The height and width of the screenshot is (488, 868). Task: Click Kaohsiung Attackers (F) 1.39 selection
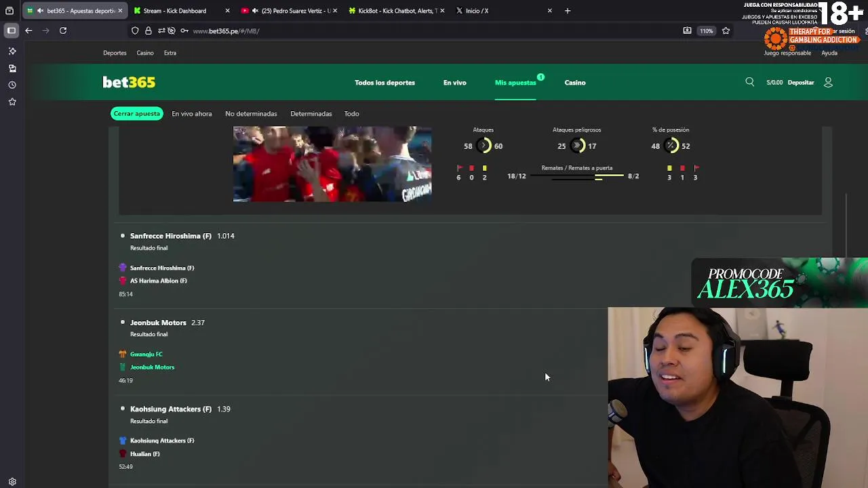(x=180, y=409)
